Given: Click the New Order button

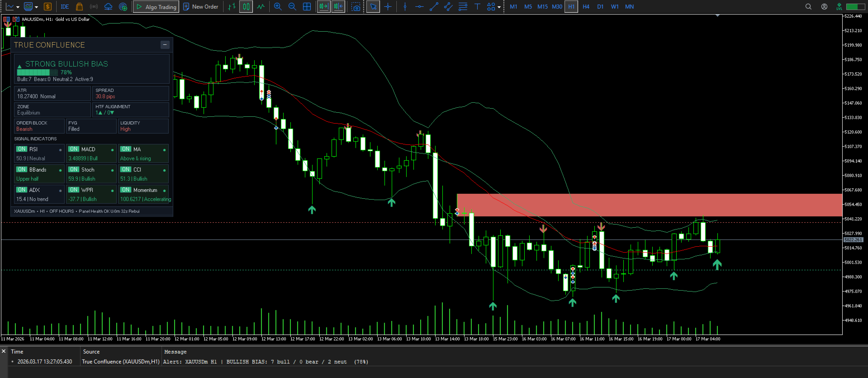Looking at the screenshot, I should [200, 7].
